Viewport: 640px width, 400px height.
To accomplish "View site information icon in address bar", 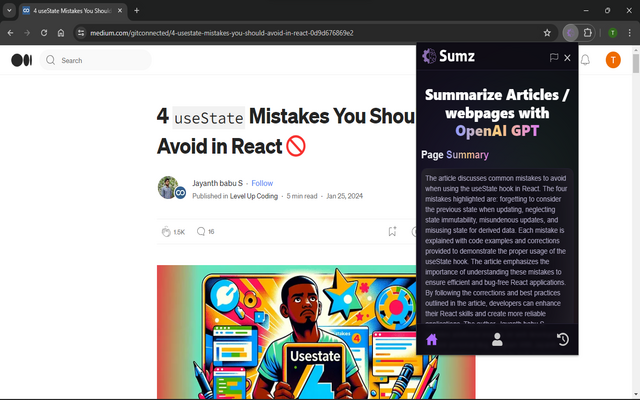I will (81, 33).
